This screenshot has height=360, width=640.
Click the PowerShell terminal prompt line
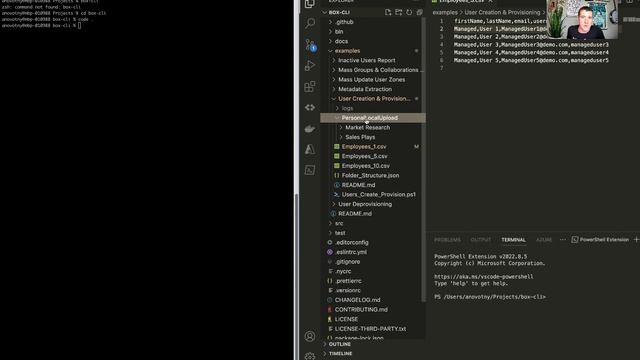490,297
